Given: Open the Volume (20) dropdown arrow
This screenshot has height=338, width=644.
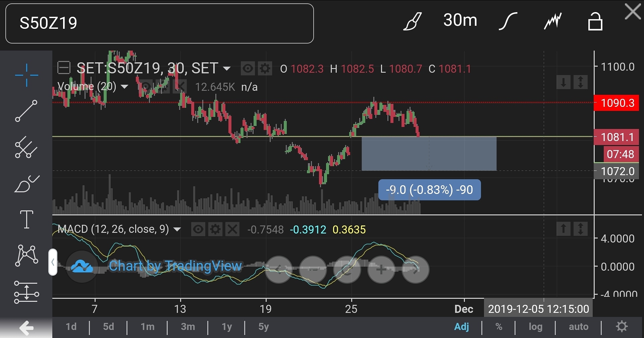Looking at the screenshot, I should [124, 87].
